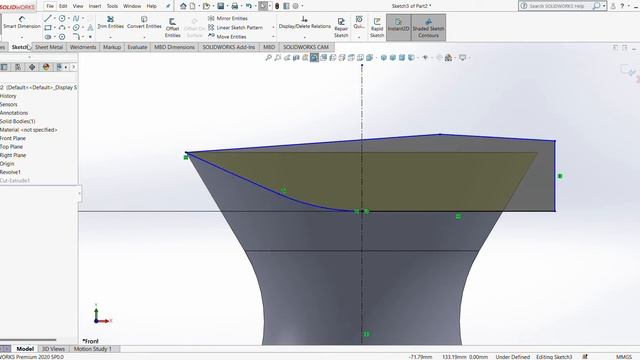640x360 pixels.
Task: Expand the Trim Entities dropdown arrow
Action: 110,37
